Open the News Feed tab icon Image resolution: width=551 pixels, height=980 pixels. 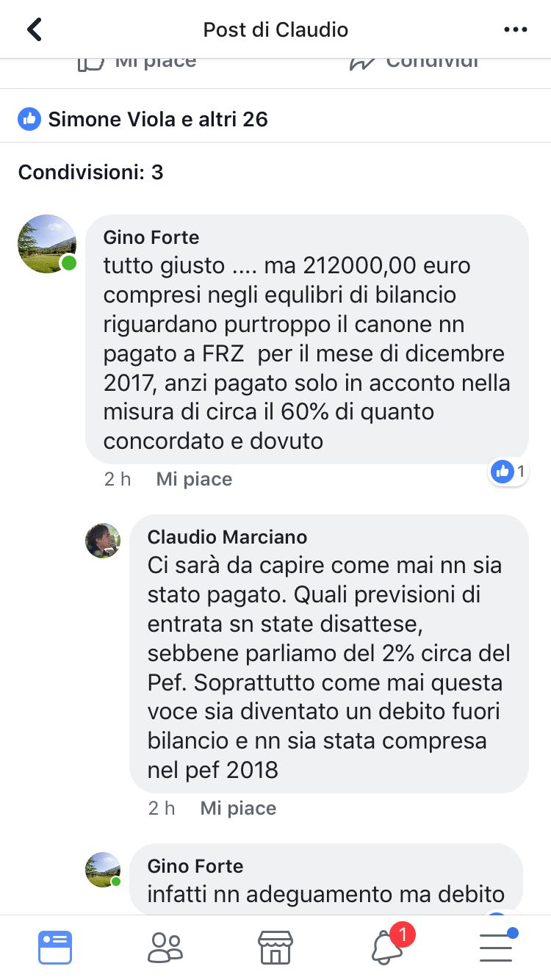pyautogui.click(x=55, y=947)
